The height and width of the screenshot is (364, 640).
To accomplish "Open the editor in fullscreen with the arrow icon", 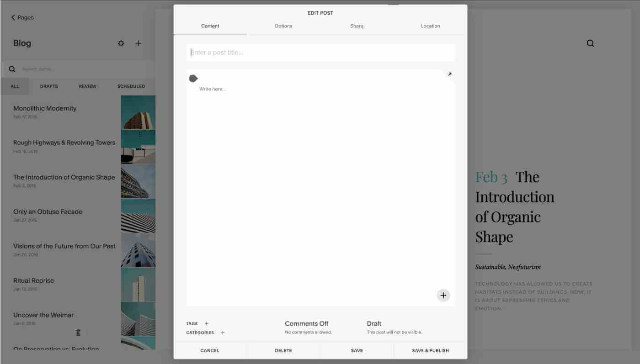I will 449,74.
